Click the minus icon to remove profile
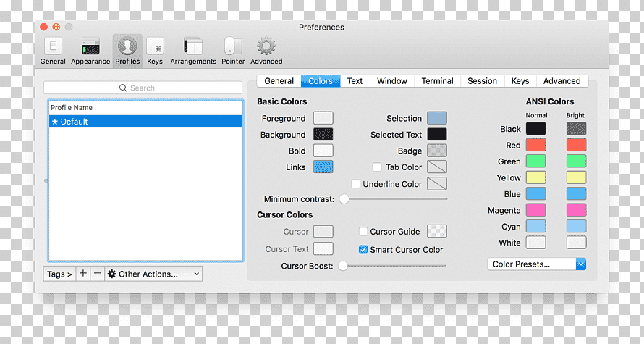644x344 pixels. (x=98, y=274)
